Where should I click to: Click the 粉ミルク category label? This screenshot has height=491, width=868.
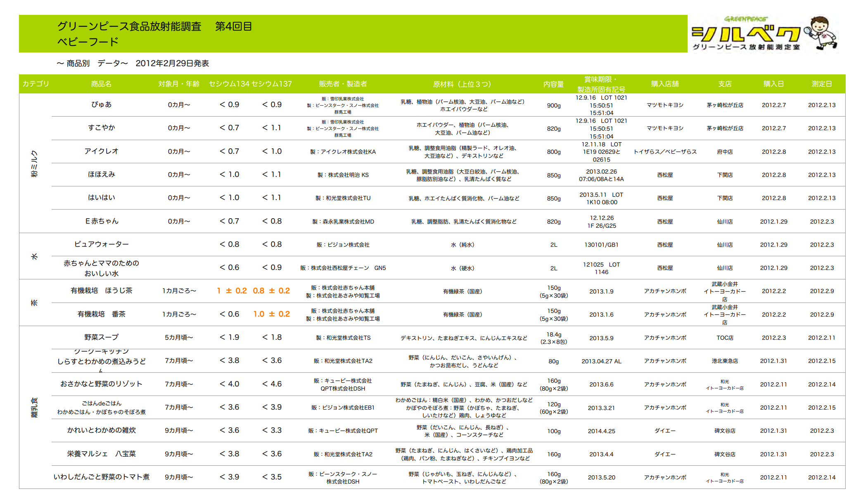click(x=34, y=164)
